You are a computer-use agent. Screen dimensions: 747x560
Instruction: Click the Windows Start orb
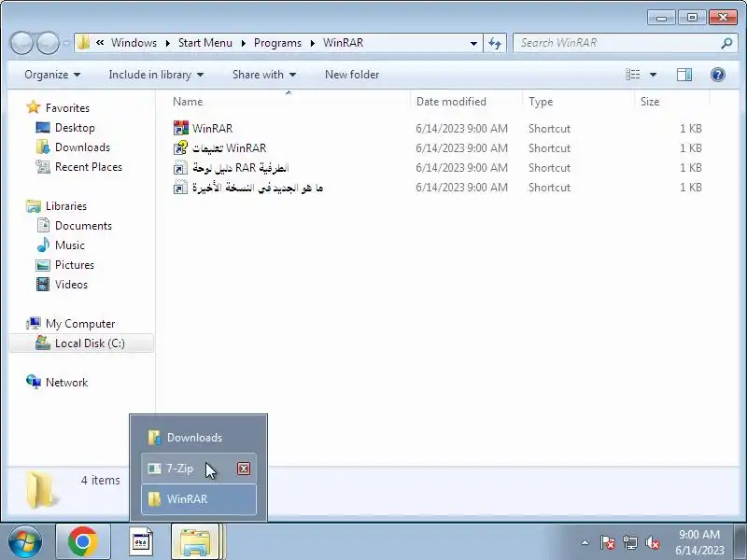pos(25,541)
